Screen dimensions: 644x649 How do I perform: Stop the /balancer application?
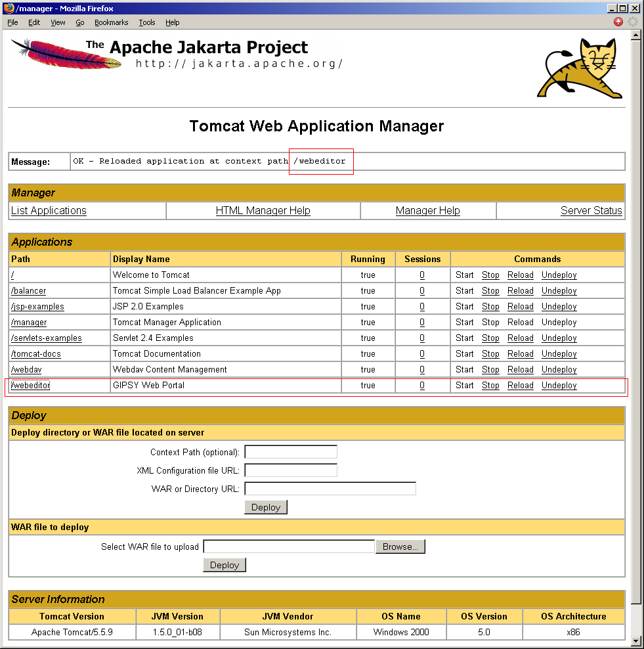[x=490, y=290]
